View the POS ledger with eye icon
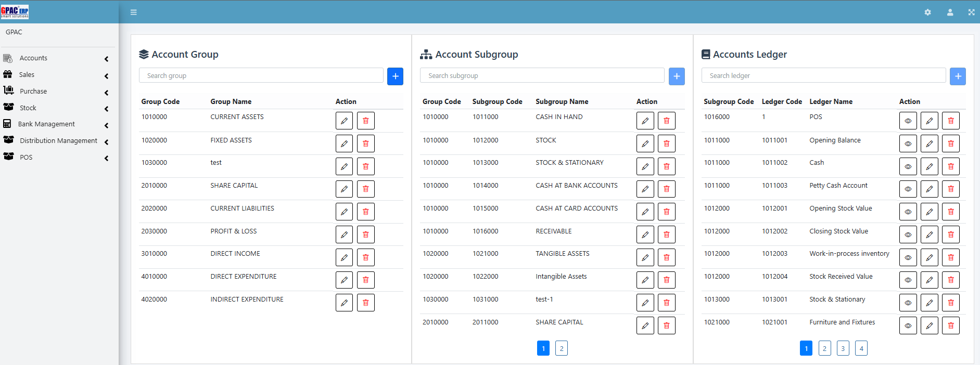Screen dimensions: 980x365 coord(908,121)
